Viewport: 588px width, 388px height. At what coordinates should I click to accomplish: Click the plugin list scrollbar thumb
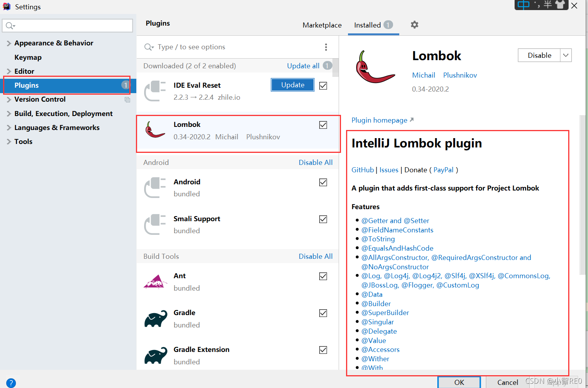[336, 68]
